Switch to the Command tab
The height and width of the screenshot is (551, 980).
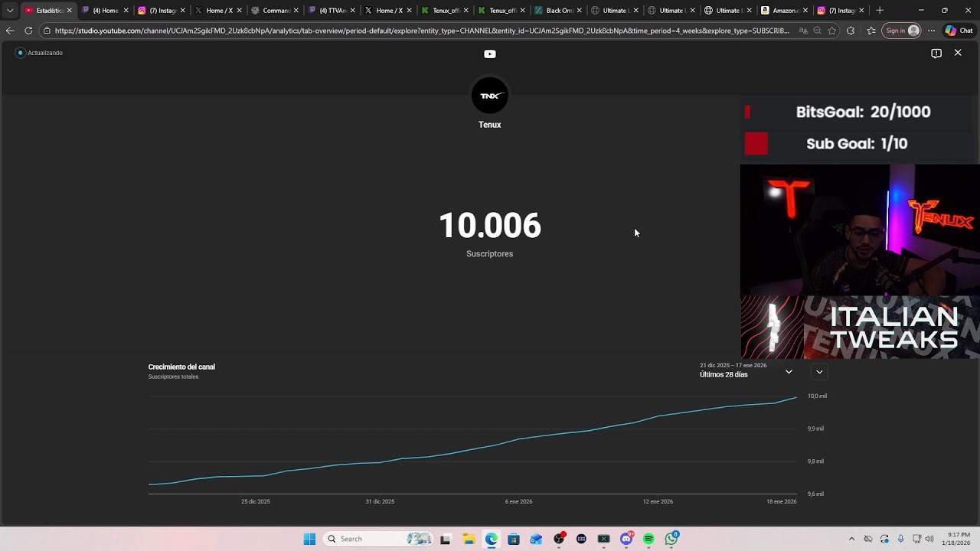point(275,11)
